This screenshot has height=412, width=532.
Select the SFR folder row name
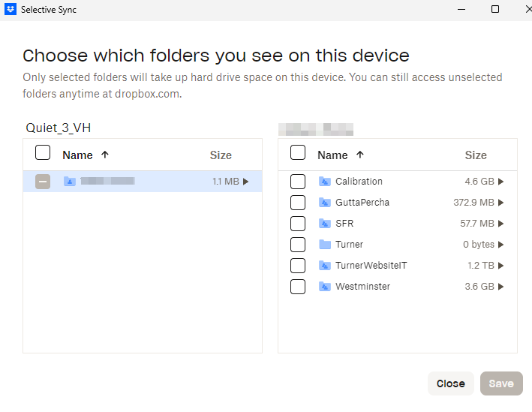[x=344, y=224]
